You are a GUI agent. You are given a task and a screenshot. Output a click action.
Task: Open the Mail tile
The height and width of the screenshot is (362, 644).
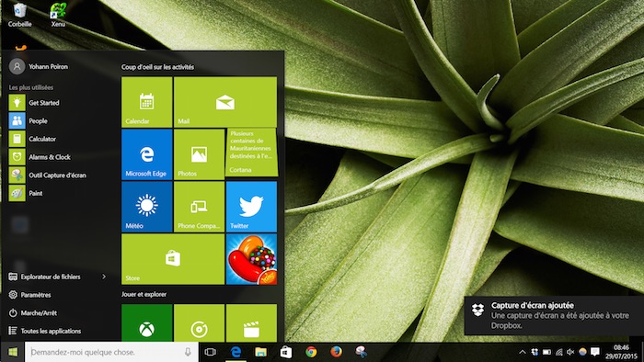(225, 102)
